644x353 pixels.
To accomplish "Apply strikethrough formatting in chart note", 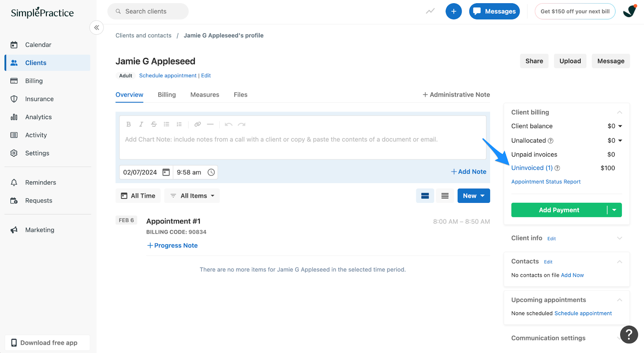I will 154,124.
